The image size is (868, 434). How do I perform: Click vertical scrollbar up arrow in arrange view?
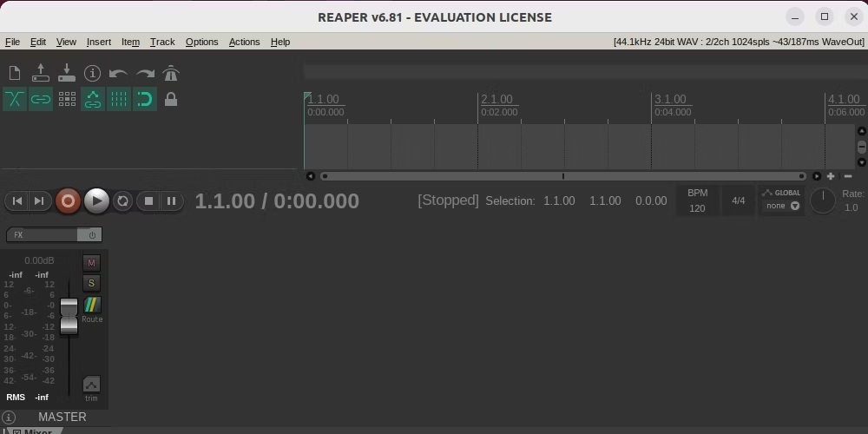pos(861,131)
